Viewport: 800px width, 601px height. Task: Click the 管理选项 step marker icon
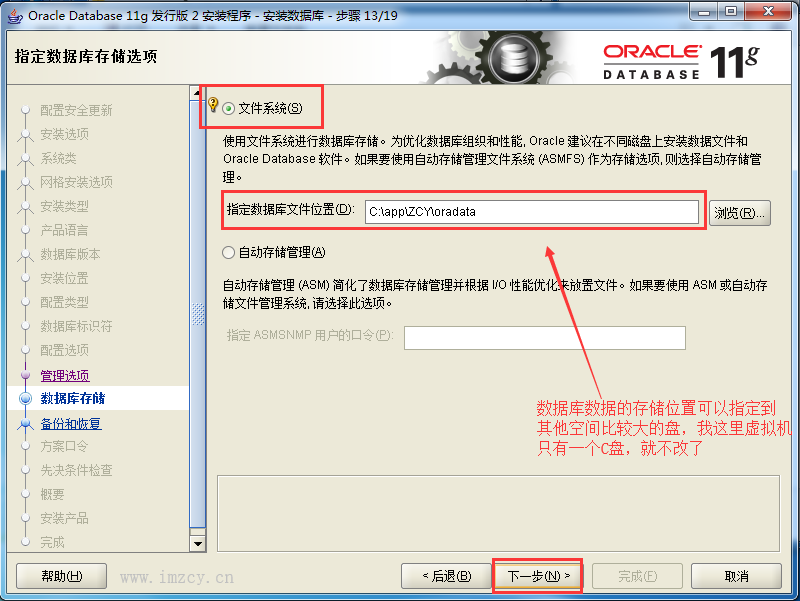[x=25, y=375]
